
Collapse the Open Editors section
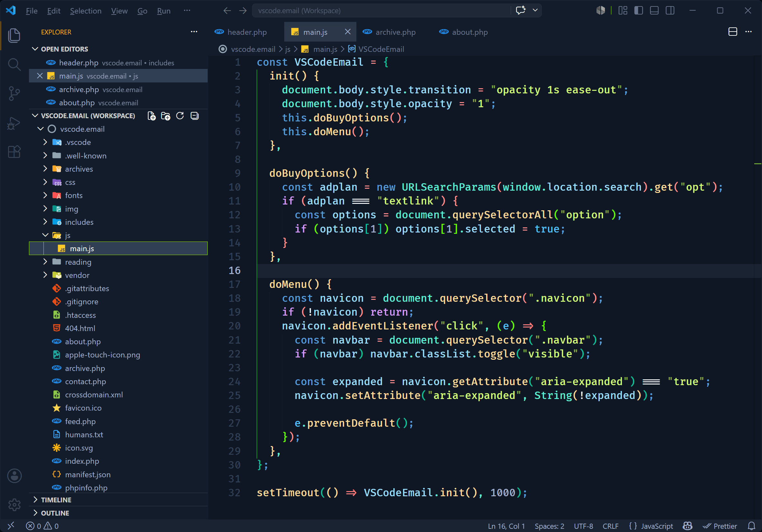35,49
